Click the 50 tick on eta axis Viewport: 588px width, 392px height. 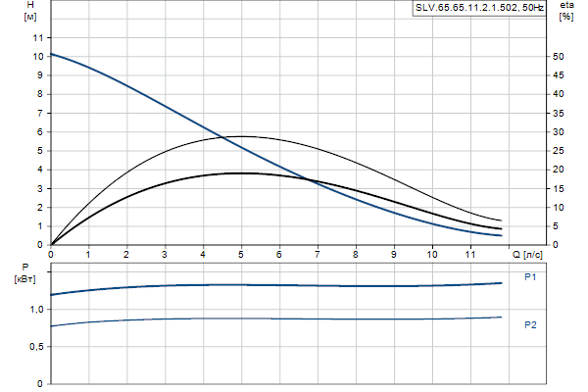click(557, 57)
